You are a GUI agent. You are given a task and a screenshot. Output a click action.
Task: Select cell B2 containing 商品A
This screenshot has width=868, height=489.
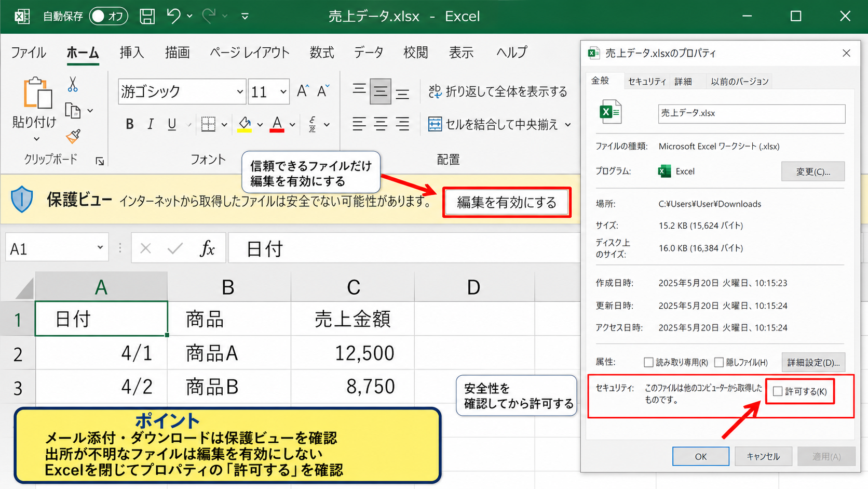[x=229, y=353]
